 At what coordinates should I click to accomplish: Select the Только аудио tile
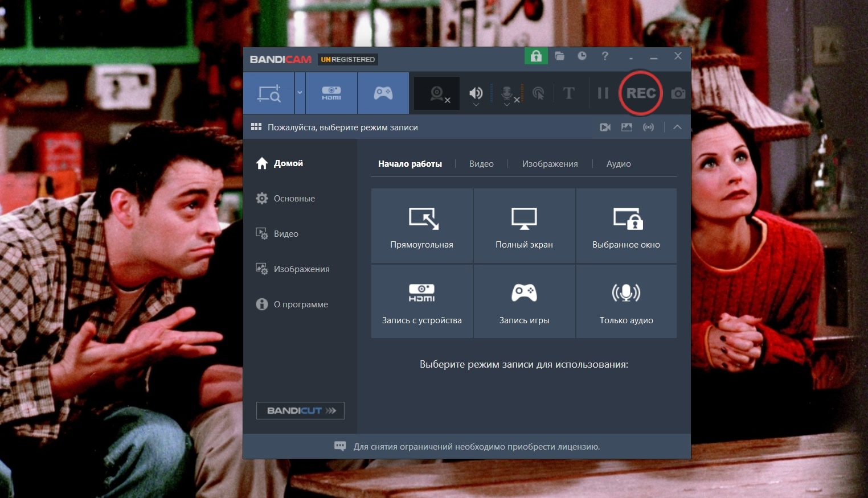click(626, 301)
